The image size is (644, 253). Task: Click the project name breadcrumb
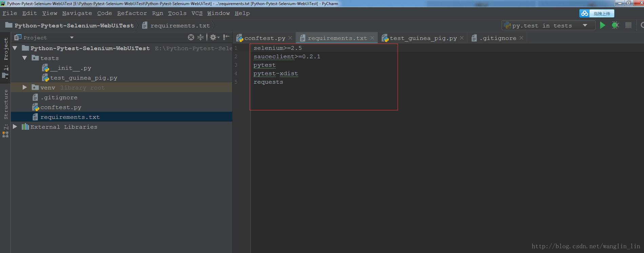click(x=74, y=26)
